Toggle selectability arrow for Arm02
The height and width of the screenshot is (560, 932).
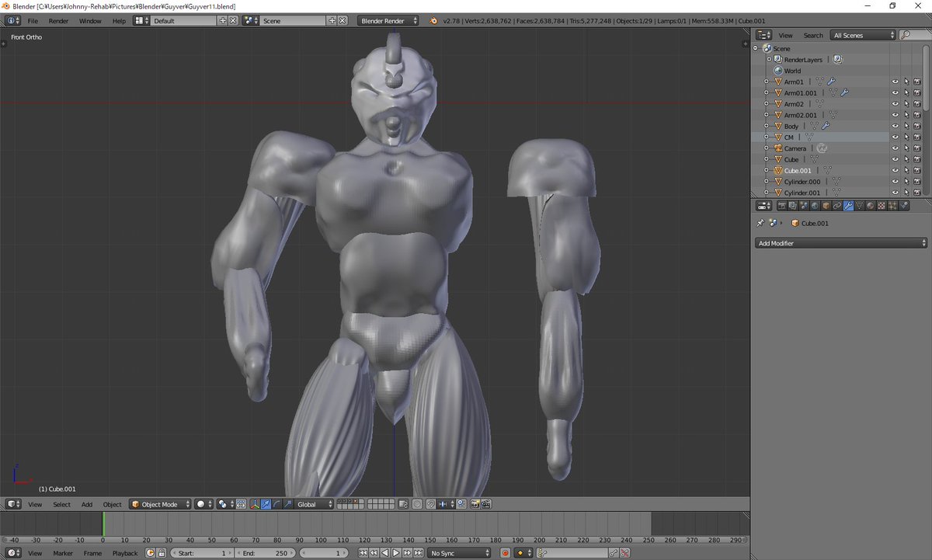tap(906, 104)
